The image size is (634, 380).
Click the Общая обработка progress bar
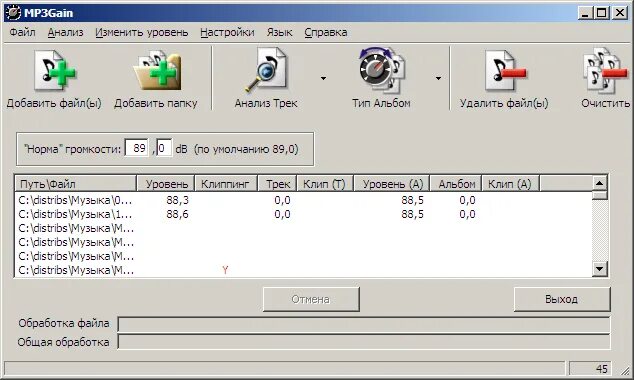[x=363, y=342]
